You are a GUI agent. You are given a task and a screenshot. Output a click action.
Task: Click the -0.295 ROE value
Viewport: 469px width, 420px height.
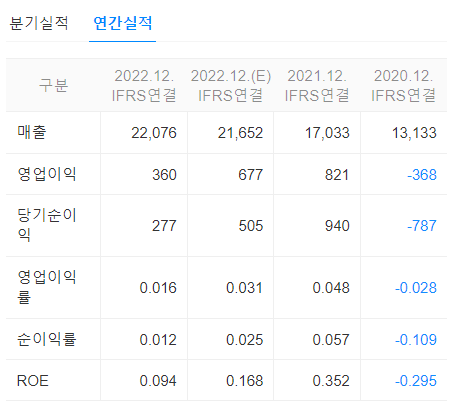click(416, 381)
